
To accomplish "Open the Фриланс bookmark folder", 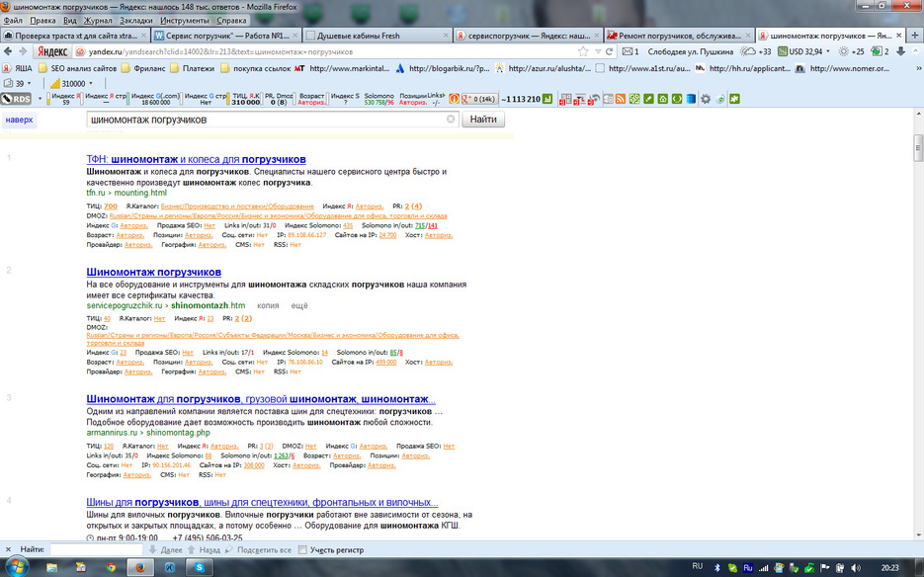I will pos(143,68).
